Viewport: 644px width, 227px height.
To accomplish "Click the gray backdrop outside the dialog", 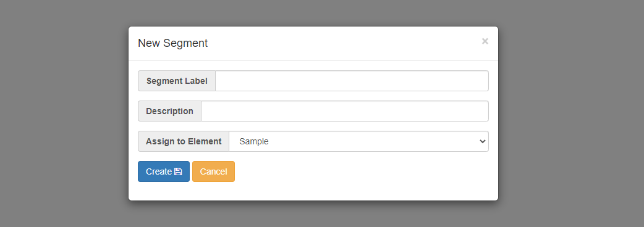I will (x=62, y=115).
